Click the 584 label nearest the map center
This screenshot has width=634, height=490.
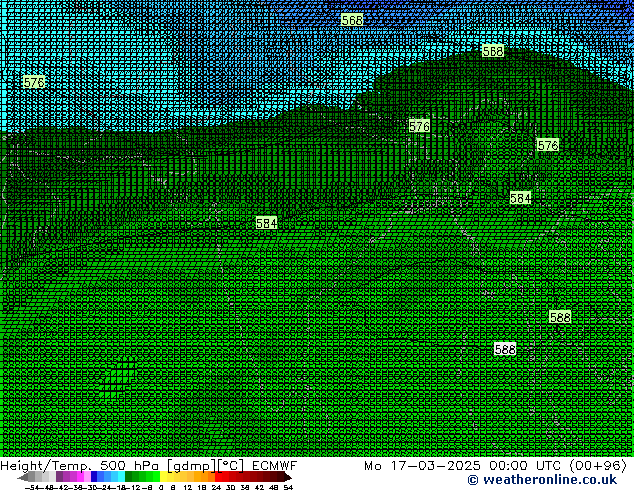click(x=266, y=223)
